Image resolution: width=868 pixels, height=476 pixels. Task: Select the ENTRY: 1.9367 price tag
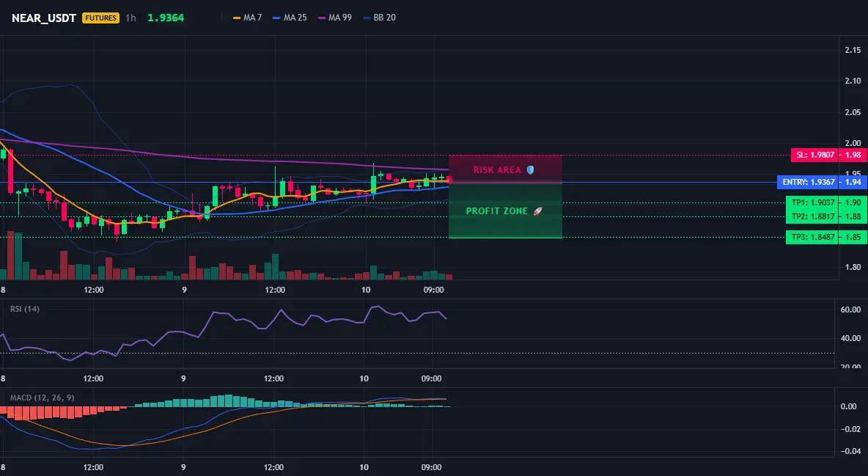point(808,182)
